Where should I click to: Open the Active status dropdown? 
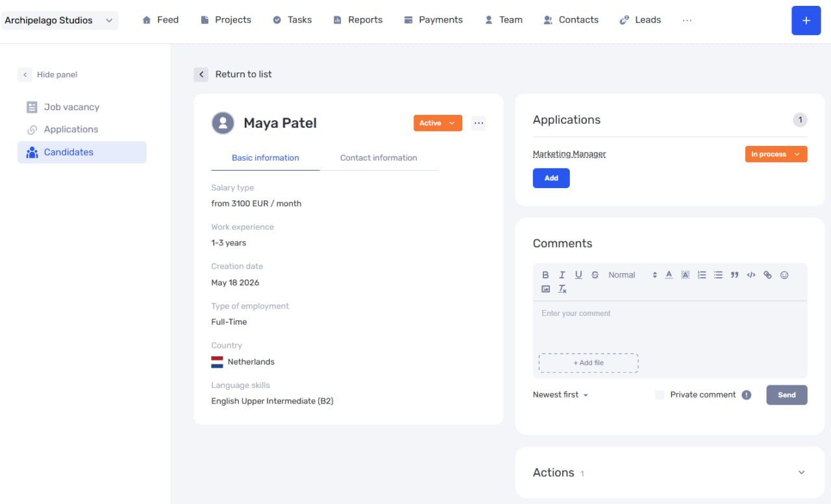tap(438, 123)
